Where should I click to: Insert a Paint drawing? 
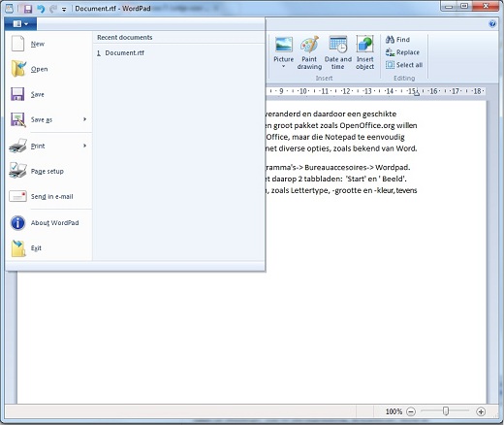[x=309, y=52]
